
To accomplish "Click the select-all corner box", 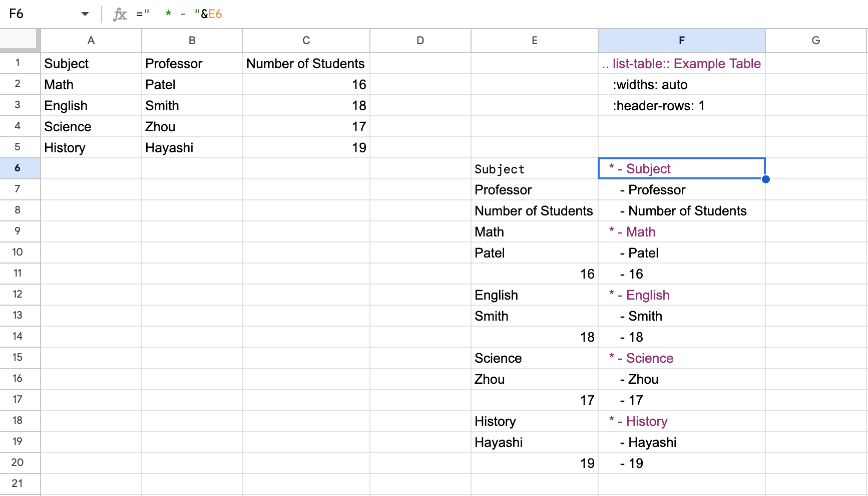I will point(20,41).
